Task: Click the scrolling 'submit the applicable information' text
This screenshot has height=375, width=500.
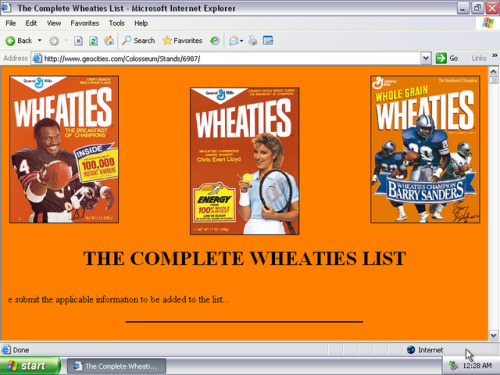Action: [119, 299]
